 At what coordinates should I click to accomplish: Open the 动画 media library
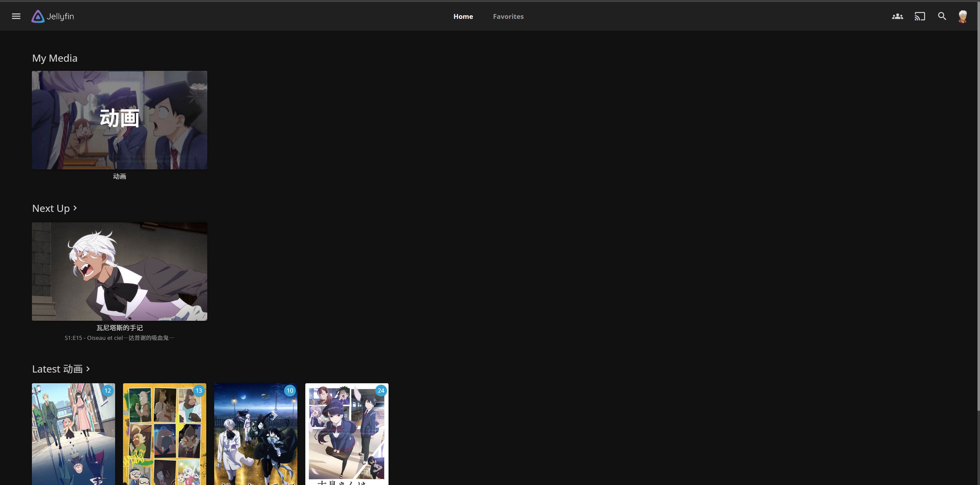119,120
